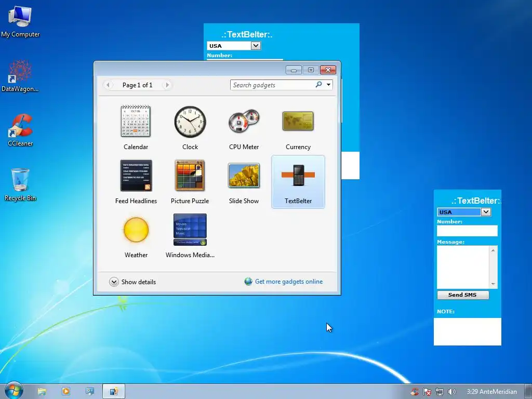Image resolution: width=532 pixels, height=399 pixels.
Task: Close the Gadget Gallery window
Action: point(328,70)
